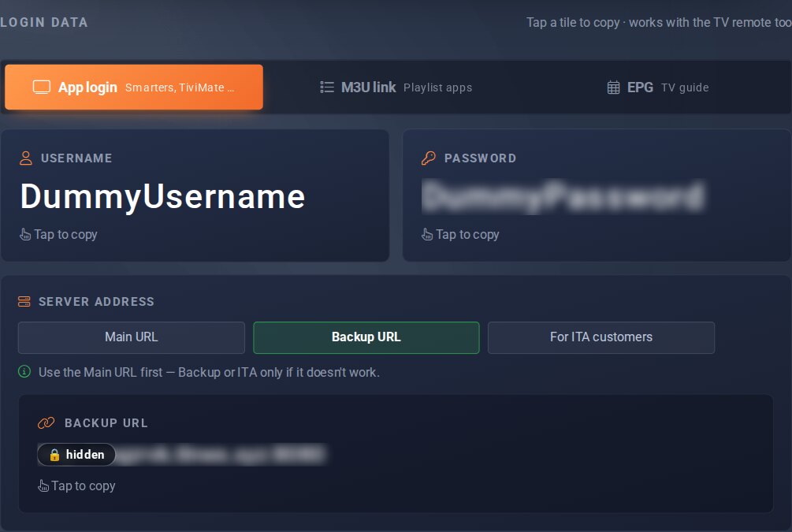Open the EPG TV guide tab

[658, 87]
